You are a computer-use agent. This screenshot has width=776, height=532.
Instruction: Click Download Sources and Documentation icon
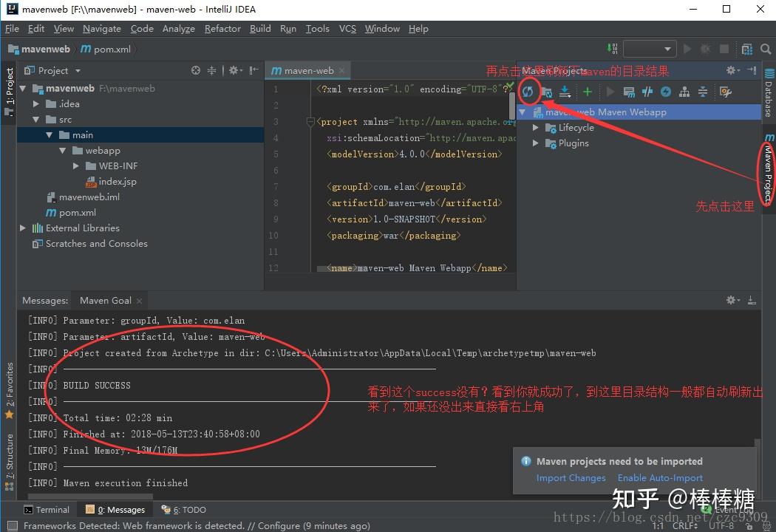[x=564, y=92]
